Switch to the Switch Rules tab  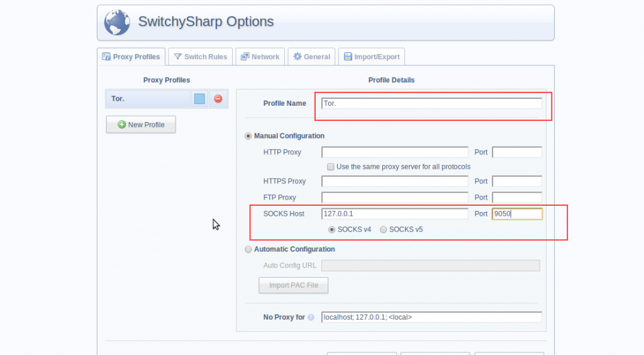tap(201, 57)
